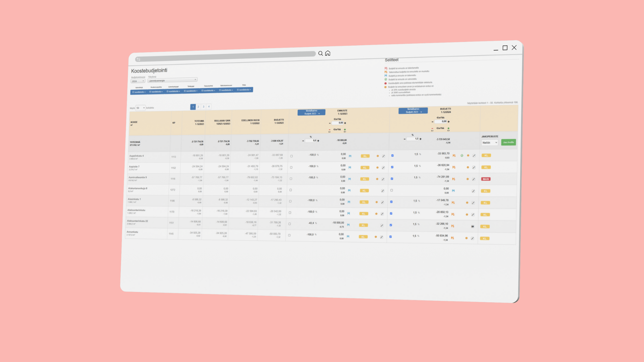Click red MAN badge for Aarnivalkeantie 9

486,179
